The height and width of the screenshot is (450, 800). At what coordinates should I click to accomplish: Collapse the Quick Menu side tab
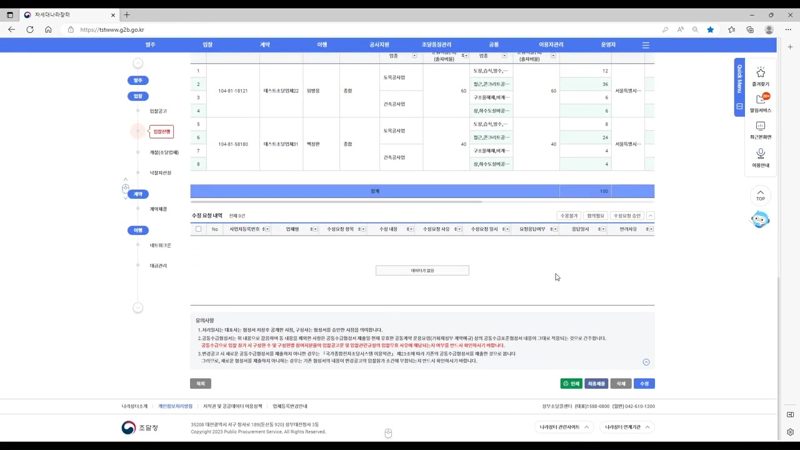[739, 87]
